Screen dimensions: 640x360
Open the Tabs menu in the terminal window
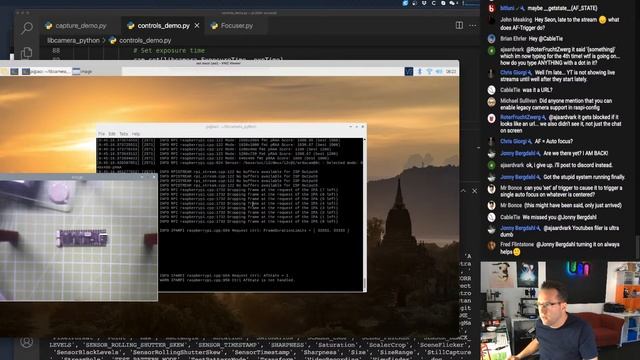(x=124, y=134)
